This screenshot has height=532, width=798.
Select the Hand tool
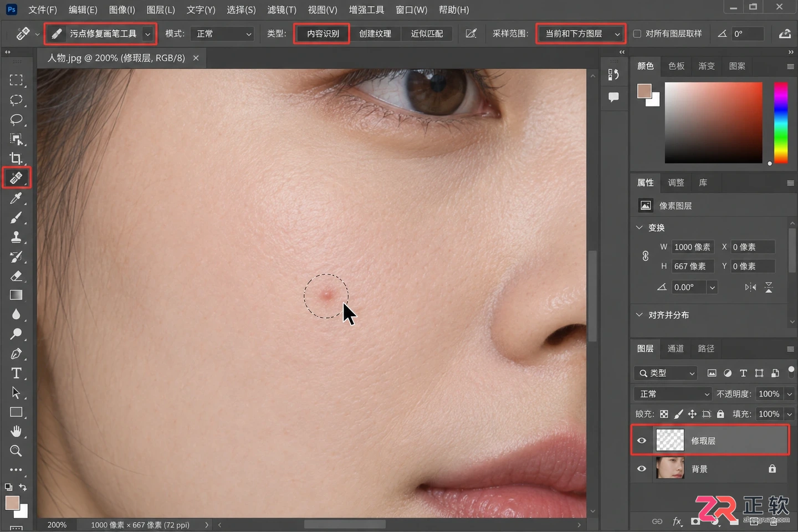[16, 431]
